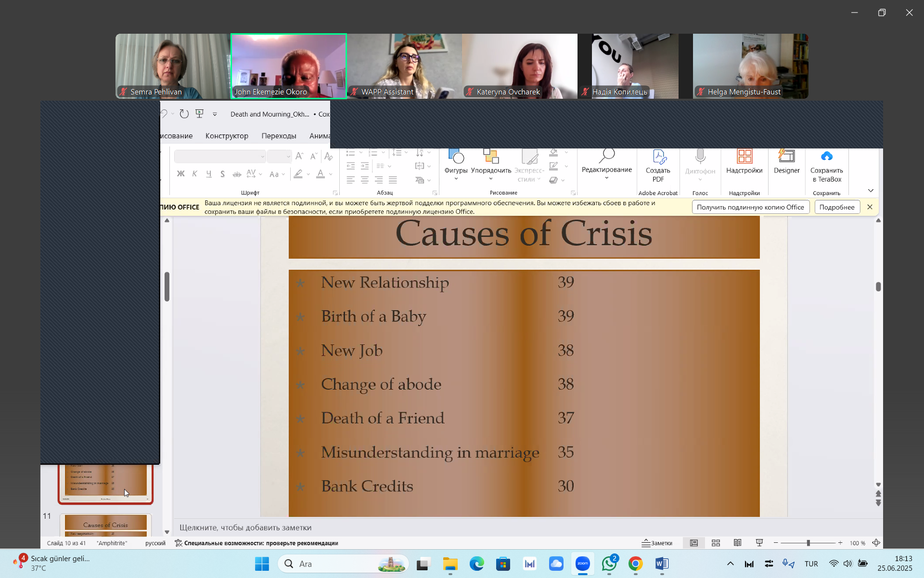Image resolution: width=924 pixels, height=578 pixels.
Task: Toggle italic К formatting
Action: coord(194,174)
